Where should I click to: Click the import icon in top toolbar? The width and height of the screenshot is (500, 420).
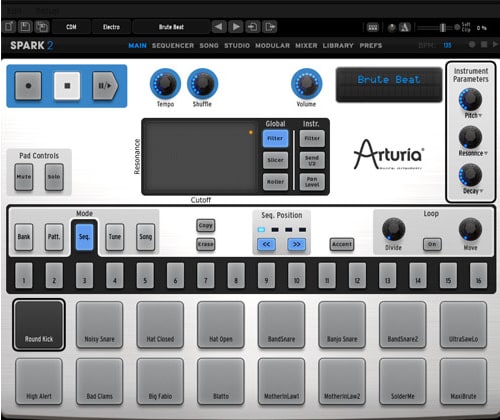253,27
